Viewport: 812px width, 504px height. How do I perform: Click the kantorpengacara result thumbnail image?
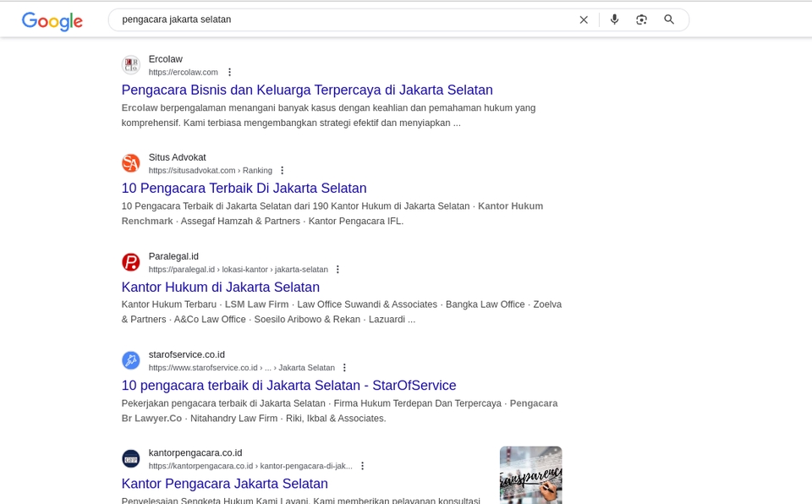point(531,475)
